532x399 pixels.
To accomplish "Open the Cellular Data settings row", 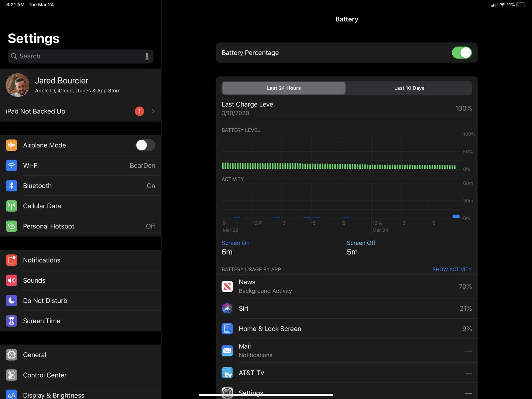I will coord(80,206).
